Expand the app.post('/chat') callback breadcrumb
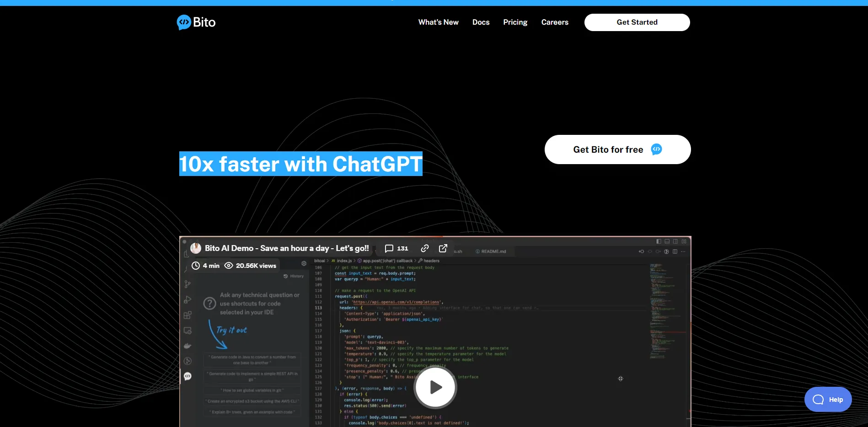This screenshot has width=868, height=427. pyautogui.click(x=387, y=261)
